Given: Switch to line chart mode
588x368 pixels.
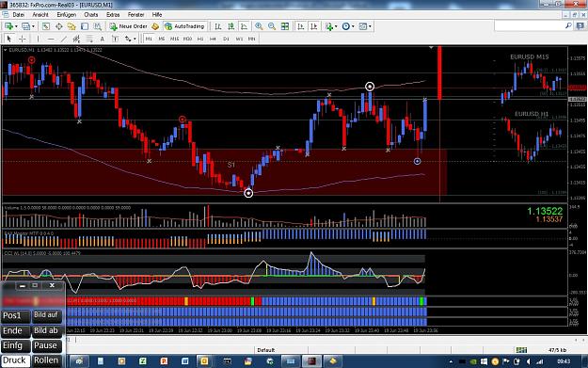Looking at the screenshot, I should [244, 26].
